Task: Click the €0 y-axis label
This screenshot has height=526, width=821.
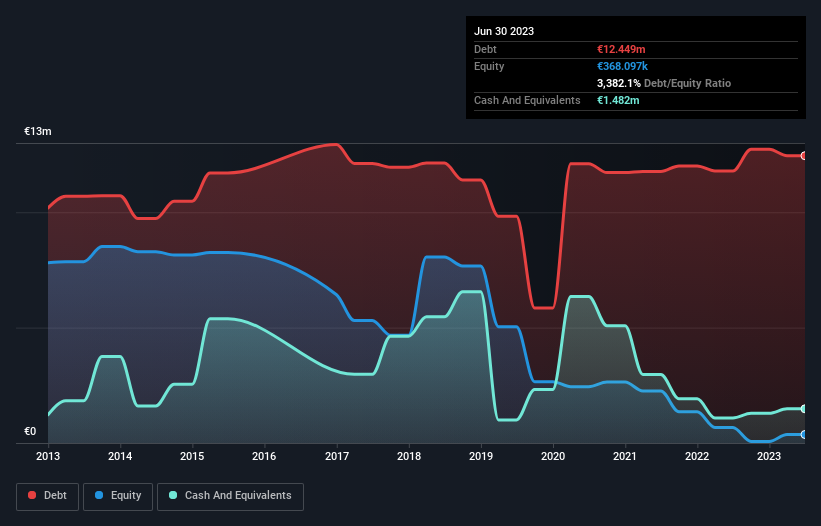Action: pyautogui.click(x=30, y=431)
